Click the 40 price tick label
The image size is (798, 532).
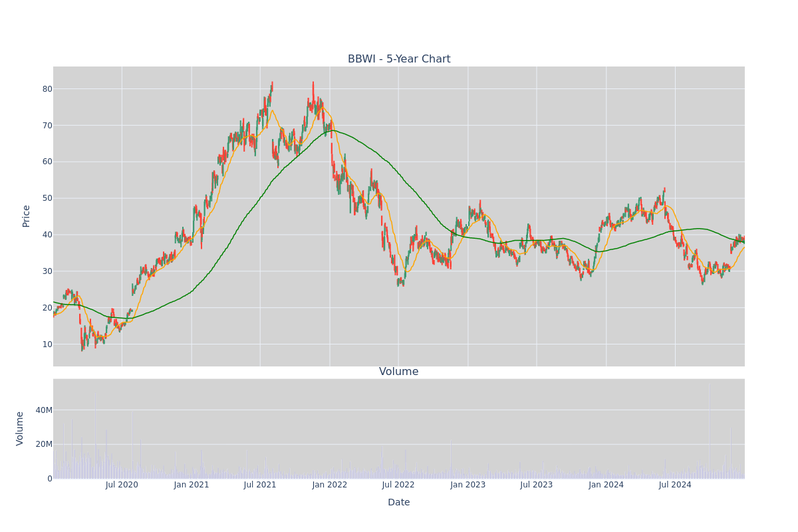coord(47,235)
